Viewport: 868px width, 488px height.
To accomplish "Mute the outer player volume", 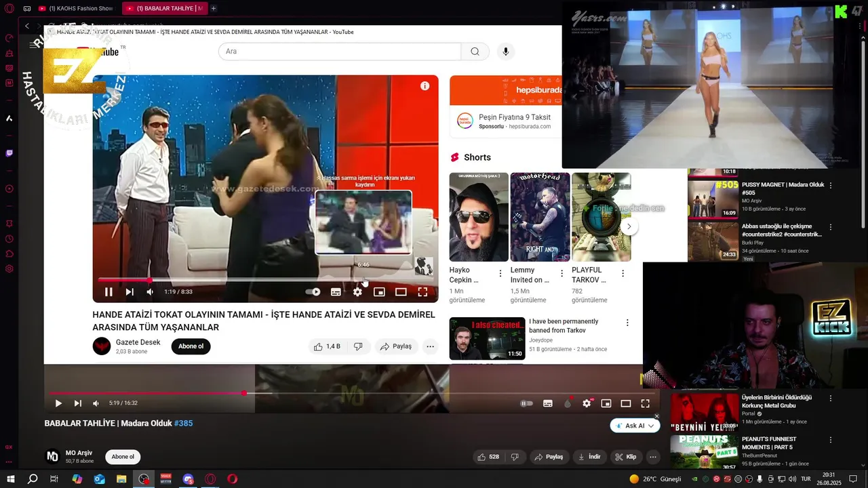I will coord(96,403).
